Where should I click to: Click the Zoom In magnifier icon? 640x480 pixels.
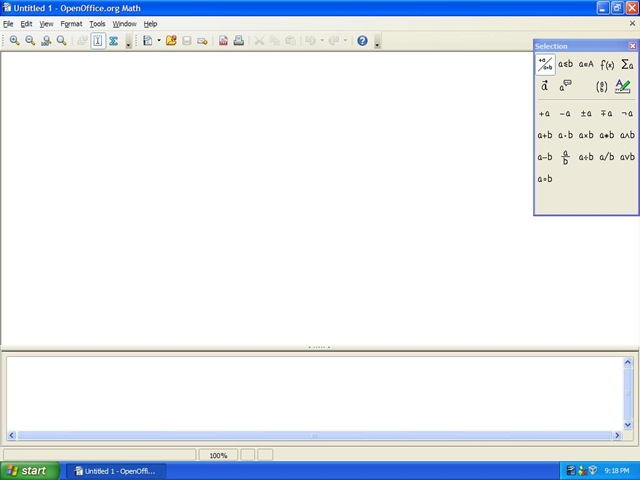click(x=14, y=40)
